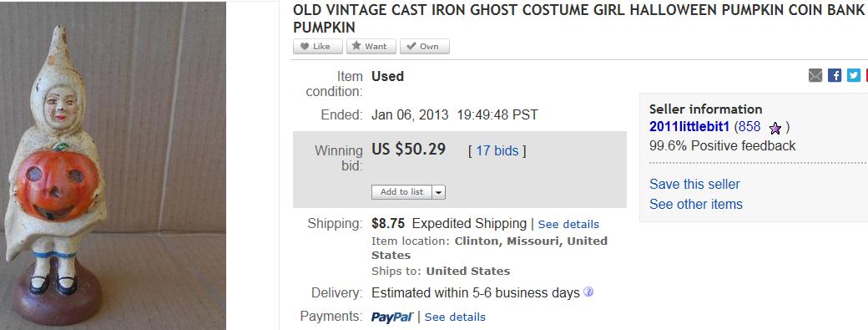The width and height of the screenshot is (868, 330).
Task: Click Save this seller link
Action: coord(694,185)
